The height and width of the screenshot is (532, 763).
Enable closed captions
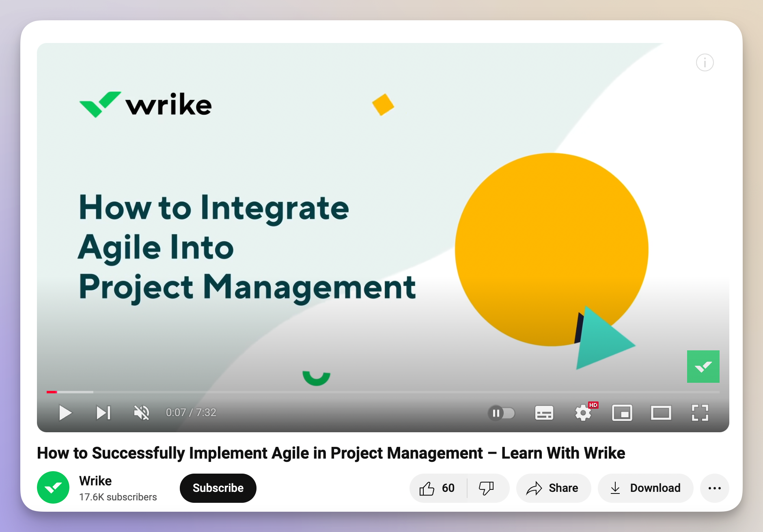pyautogui.click(x=544, y=413)
